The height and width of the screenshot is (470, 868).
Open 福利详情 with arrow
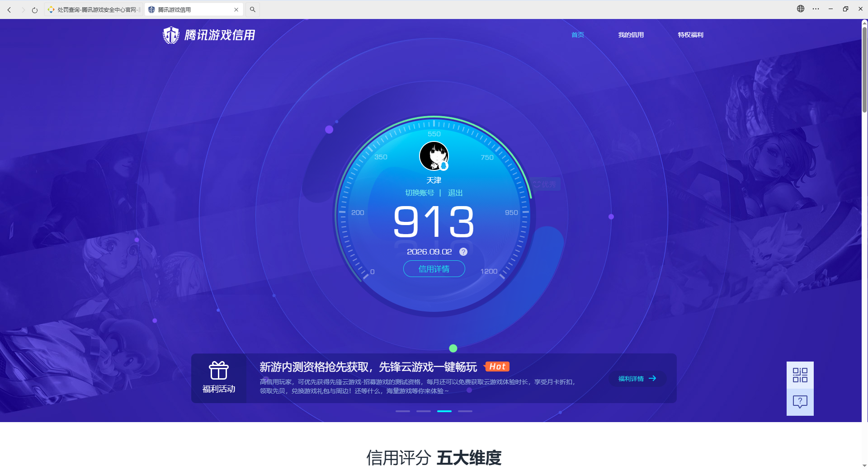[x=637, y=379]
